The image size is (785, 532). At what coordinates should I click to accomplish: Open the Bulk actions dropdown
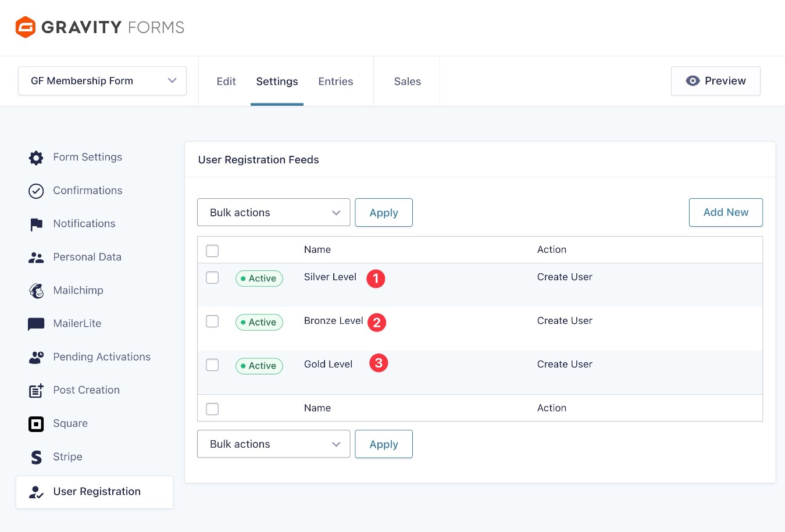click(273, 212)
